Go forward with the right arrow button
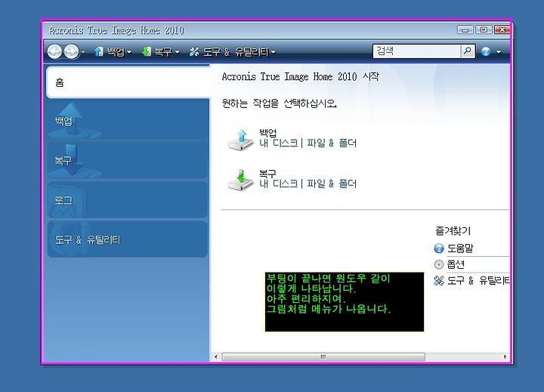This screenshot has width=544, height=392. tap(72, 51)
